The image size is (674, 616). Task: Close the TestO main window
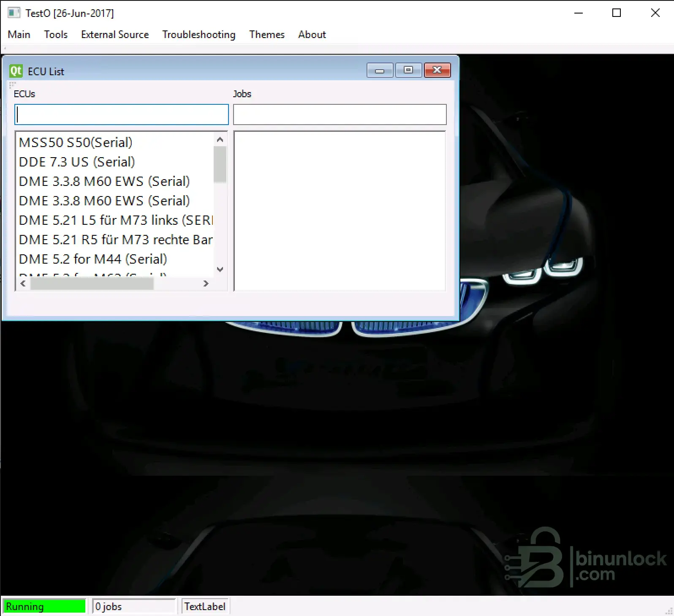coord(655,13)
